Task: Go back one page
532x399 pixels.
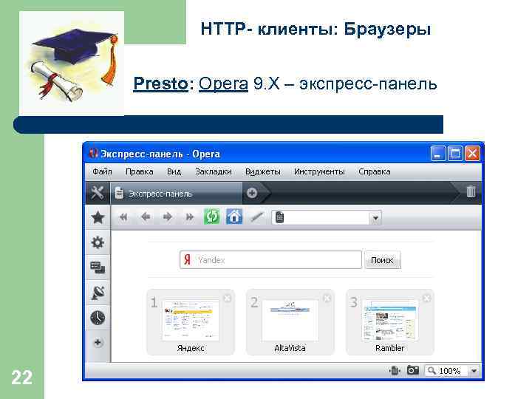Action: tap(146, 217)
